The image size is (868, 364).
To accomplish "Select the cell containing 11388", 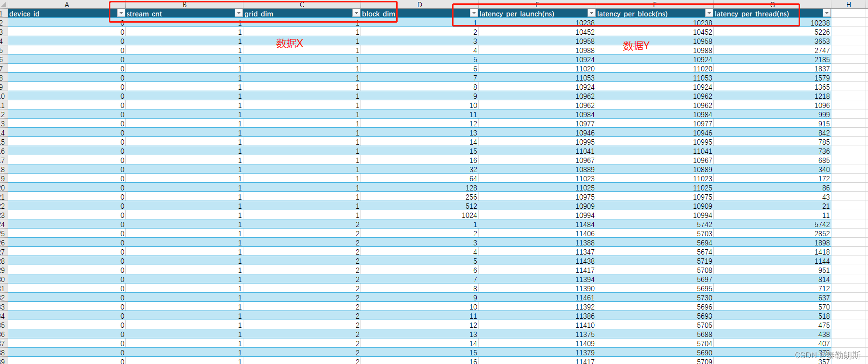I will pos(537,243).
